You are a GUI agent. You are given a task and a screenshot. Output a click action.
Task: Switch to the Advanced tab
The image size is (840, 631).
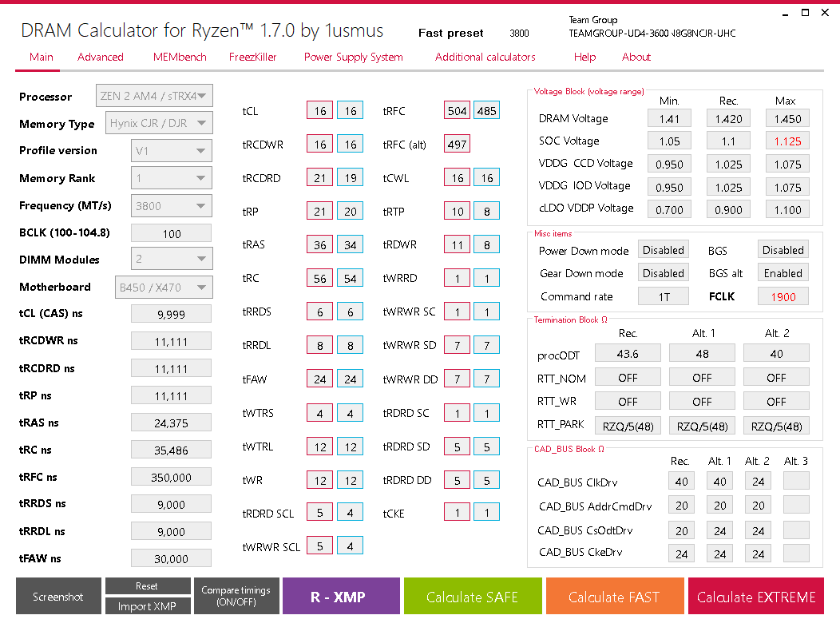point(101,57)
